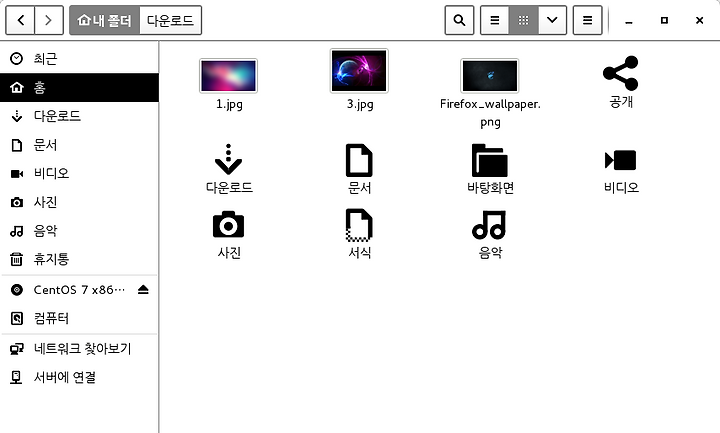Viewport: 720px width, 433px height.
Task: Minimize the file manager window
Action: pyautogui.click(x=629, y=21)
